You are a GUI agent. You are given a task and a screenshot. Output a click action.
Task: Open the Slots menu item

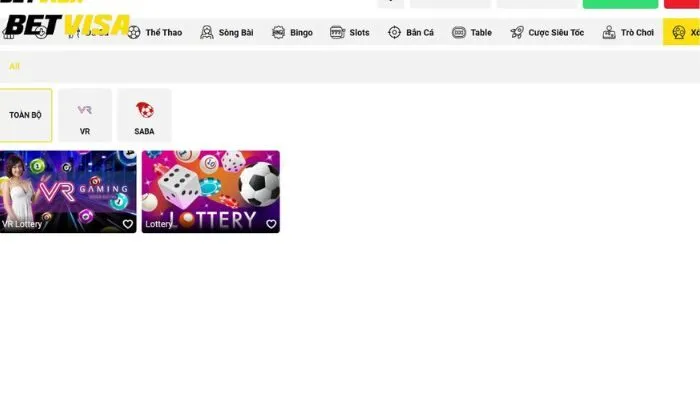point(359,33)
